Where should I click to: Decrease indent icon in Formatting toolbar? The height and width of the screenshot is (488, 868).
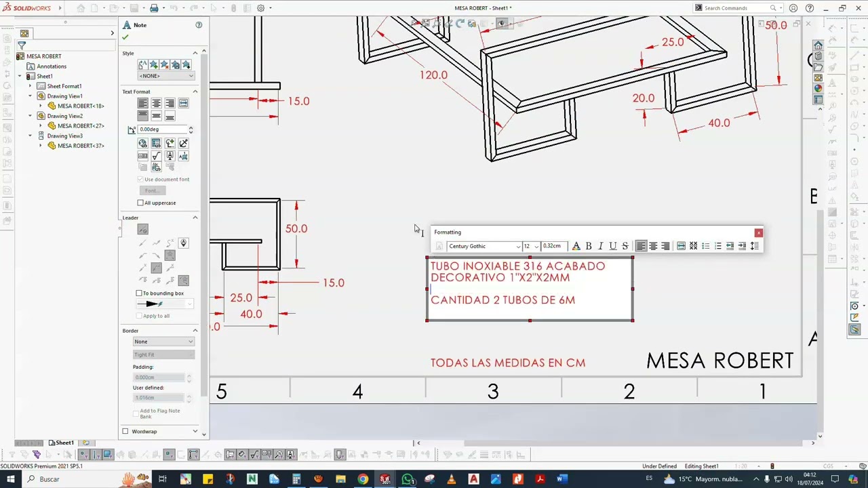pyautogui.click(x=730, y=246)
